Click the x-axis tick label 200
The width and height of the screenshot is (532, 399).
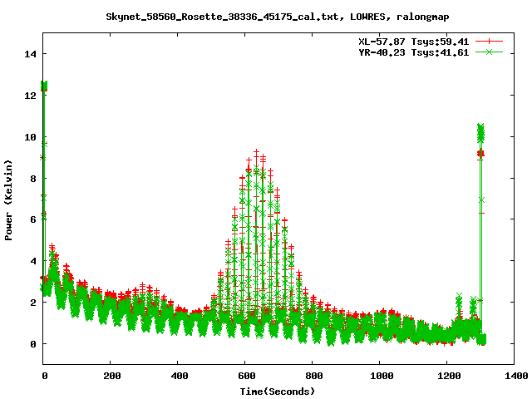(111, 376)
